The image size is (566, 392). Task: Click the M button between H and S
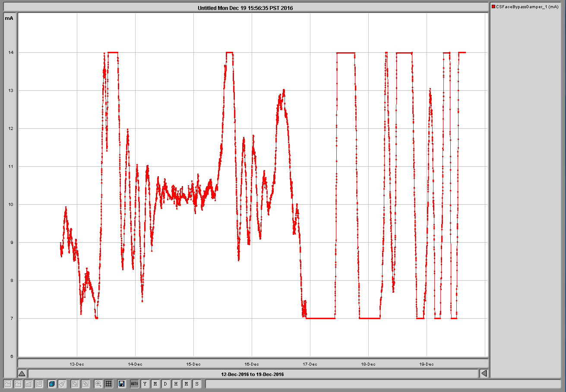point(186,384)
